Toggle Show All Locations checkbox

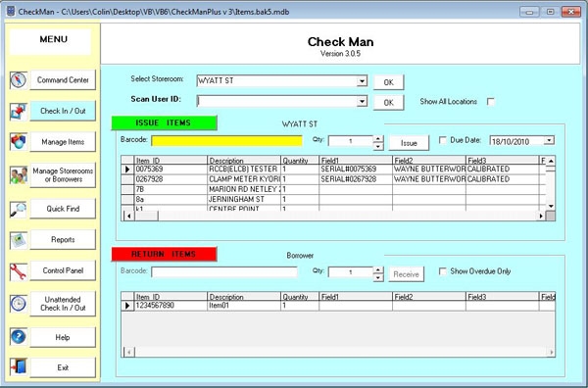pos(491,102)
